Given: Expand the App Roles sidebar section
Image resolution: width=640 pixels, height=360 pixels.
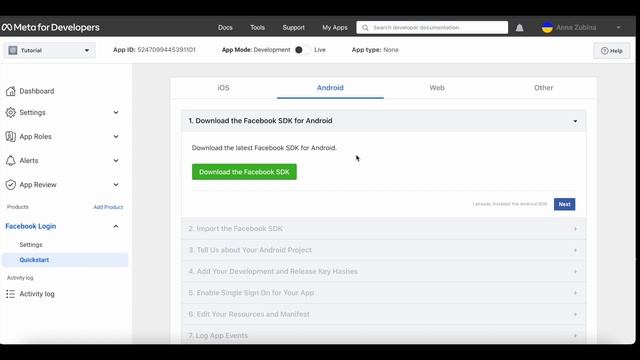Looking at the screenshot, I should tap(116, 136).
